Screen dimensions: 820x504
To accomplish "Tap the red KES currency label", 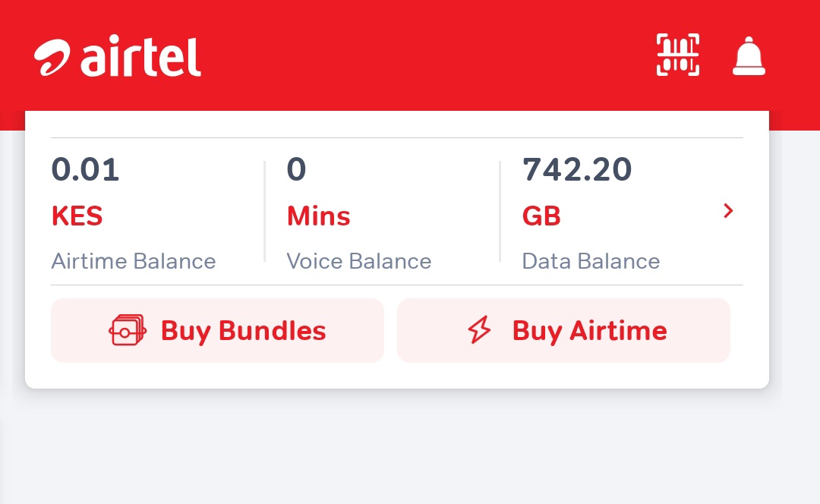I will point(77,216).
